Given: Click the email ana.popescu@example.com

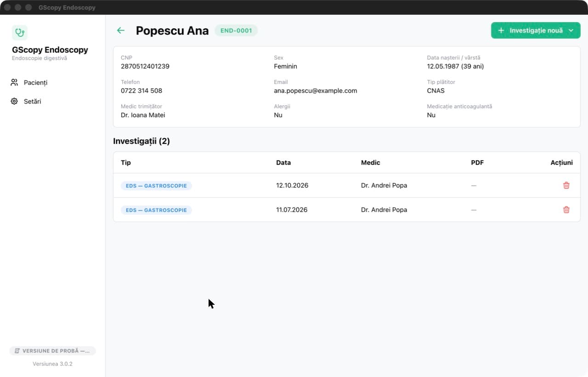Looking at the screenshot, I should (x=316, y=91).
